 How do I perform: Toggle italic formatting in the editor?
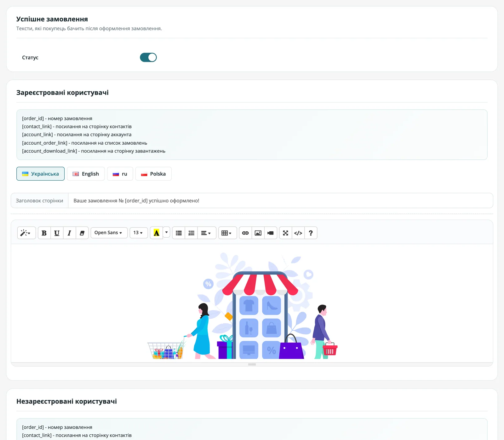coord(69,233)
